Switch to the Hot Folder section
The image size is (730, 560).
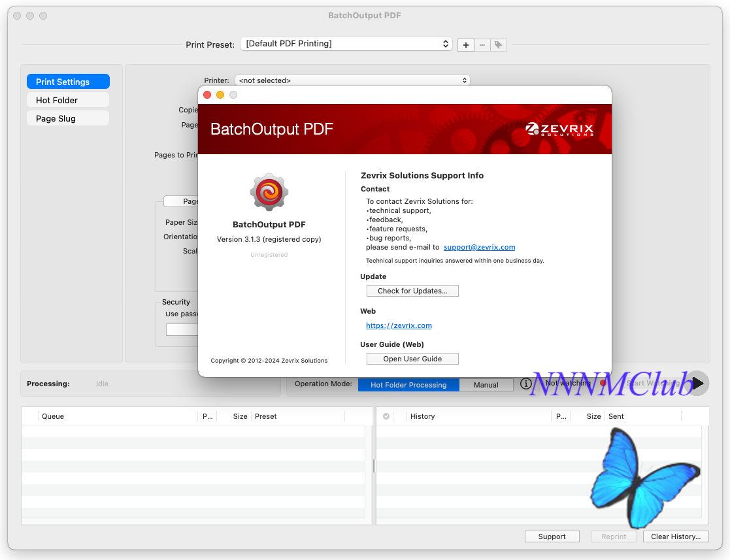(x=69, y=100)
